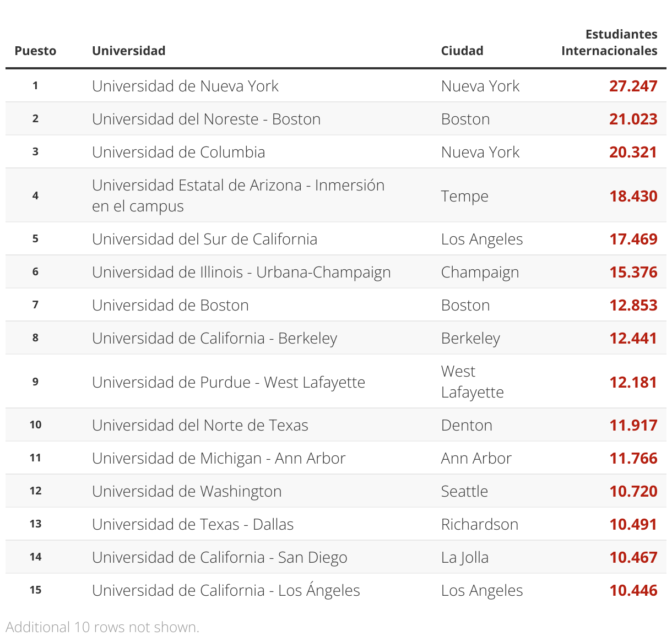Click the Tempe city cell
Viewport: 672px width, 642px height.
(x=464, y=196)
